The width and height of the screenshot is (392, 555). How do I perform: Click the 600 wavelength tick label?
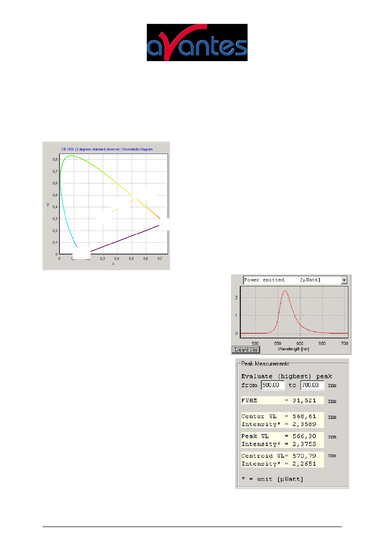click(x=300, y=343)
